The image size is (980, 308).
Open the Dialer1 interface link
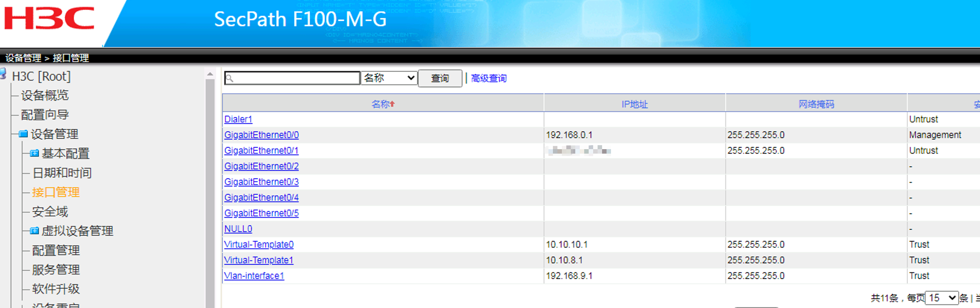click(238, 119)
